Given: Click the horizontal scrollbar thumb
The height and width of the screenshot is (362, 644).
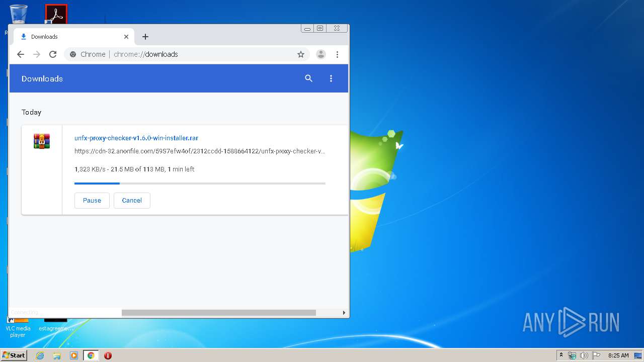Looking at the screenshot, I should [x=219, y=313].
